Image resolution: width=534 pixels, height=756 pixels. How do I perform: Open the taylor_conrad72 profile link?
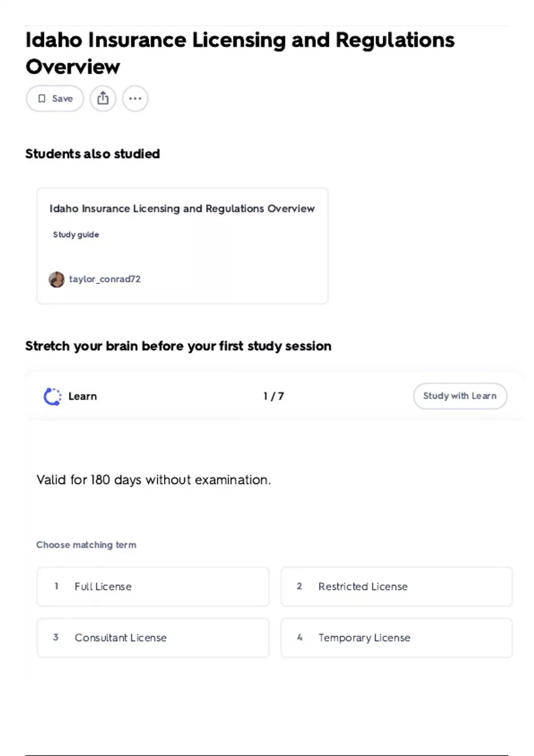coord(105,279)
